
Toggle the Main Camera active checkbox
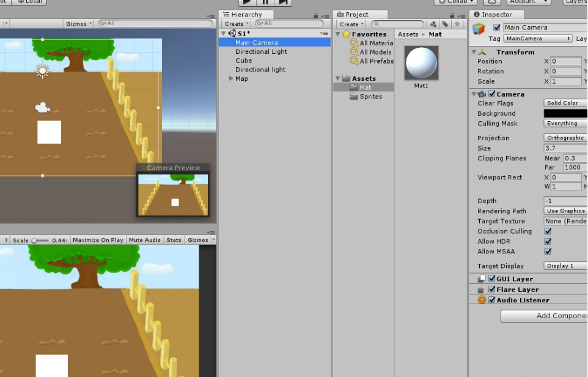497,28
